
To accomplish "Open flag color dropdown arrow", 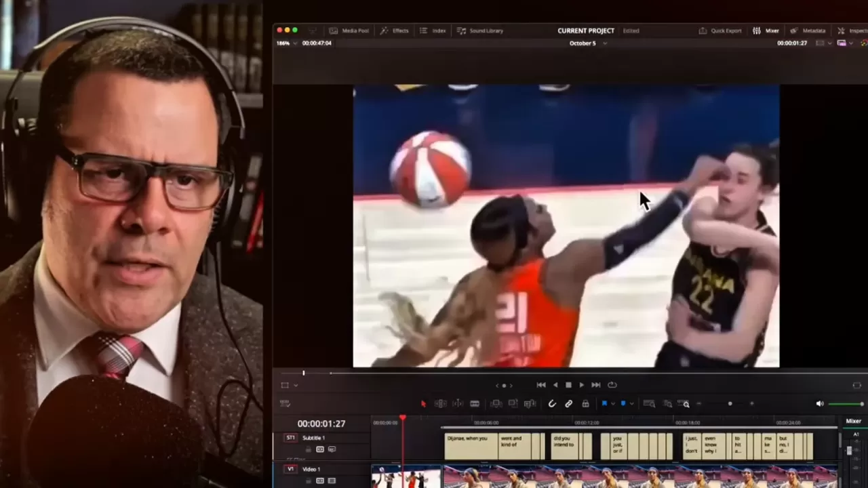I will click(x=612, y=404).
